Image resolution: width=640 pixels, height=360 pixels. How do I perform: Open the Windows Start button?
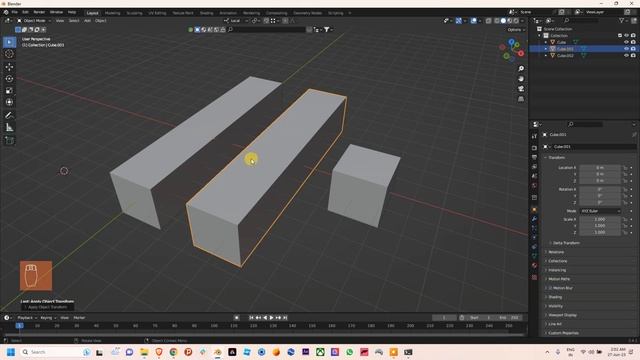11,352
